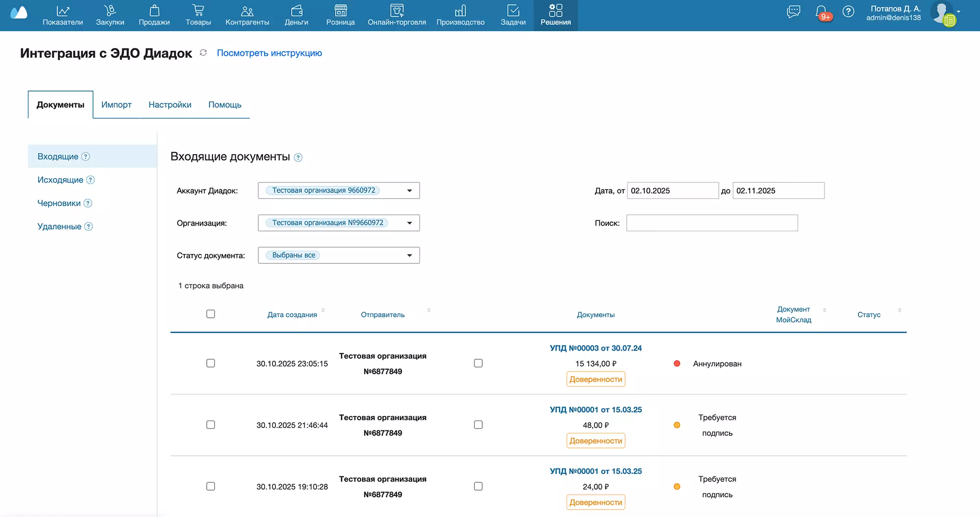
Task: Open the Посмотреть инструкцию link
Action: [269, 53]
